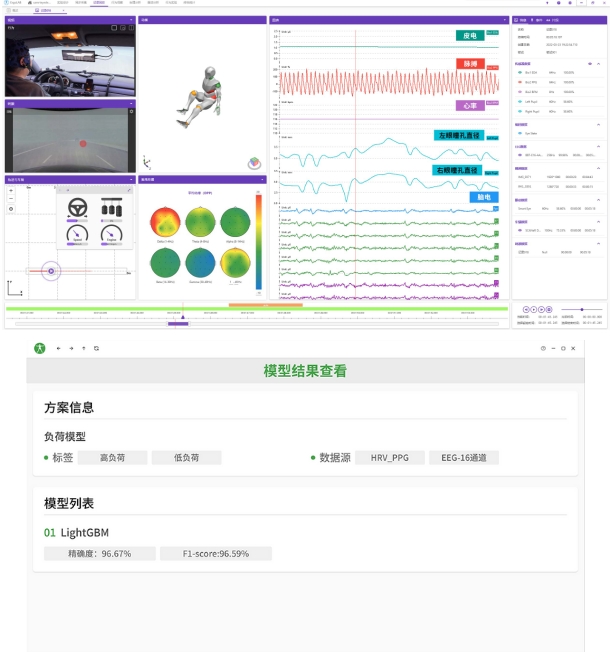Click the forward arrow in model results window
This screenshot has height=652, width=613.
[x=71, y=348]
